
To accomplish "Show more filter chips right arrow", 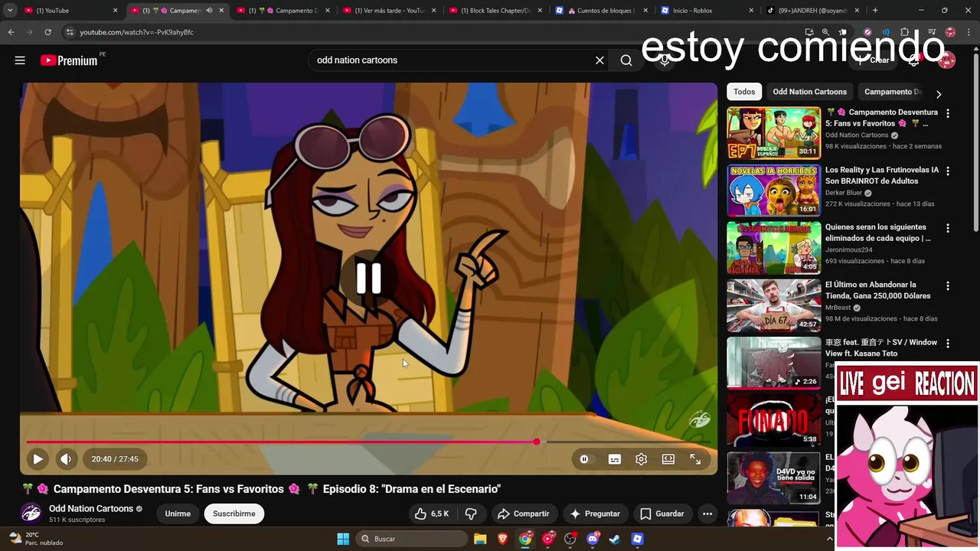I will click(939, 94).
